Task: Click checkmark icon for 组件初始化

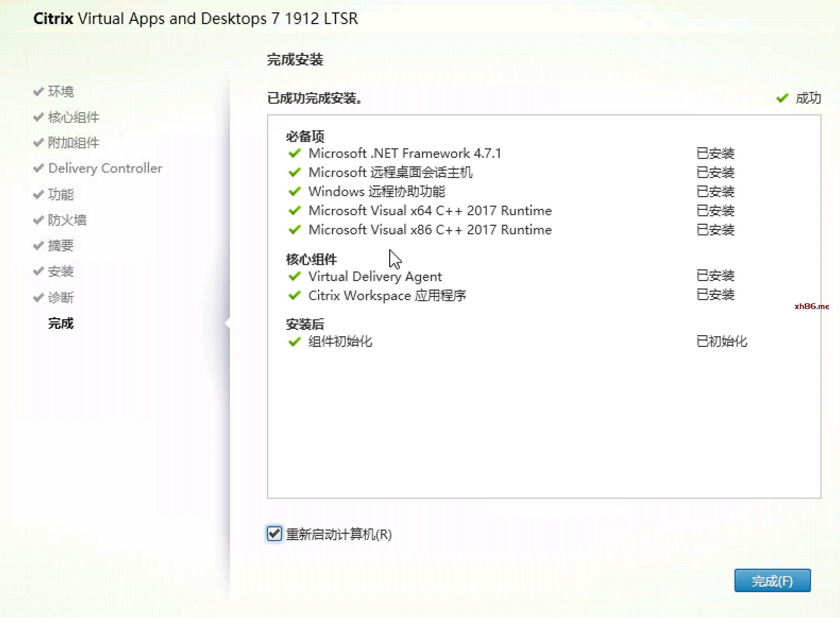Action: pyautogui.click(x=295, y=341)
